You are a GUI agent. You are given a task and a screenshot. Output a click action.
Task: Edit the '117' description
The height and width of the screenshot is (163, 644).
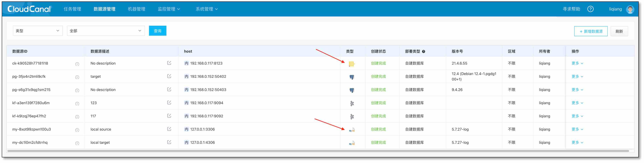click(169, 116)
